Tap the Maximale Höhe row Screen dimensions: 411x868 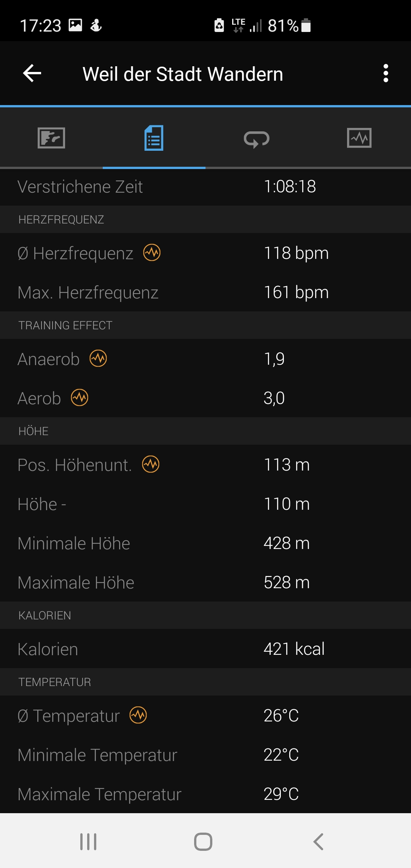[205, 582]
